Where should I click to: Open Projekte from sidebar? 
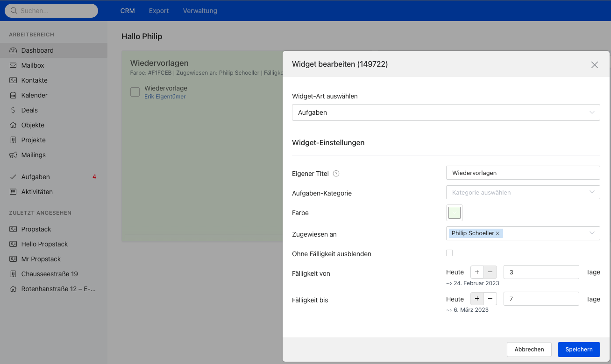click(x=54, y=140)
